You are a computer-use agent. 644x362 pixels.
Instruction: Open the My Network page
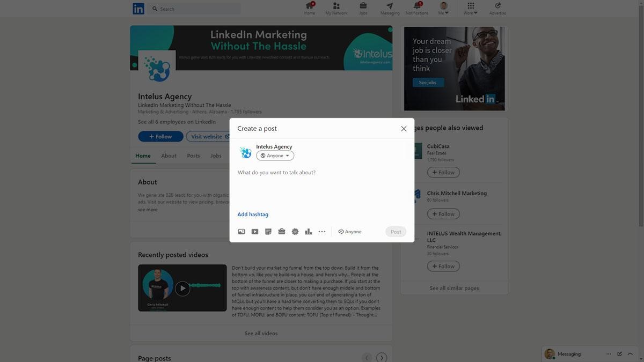[x=336, y=8]
